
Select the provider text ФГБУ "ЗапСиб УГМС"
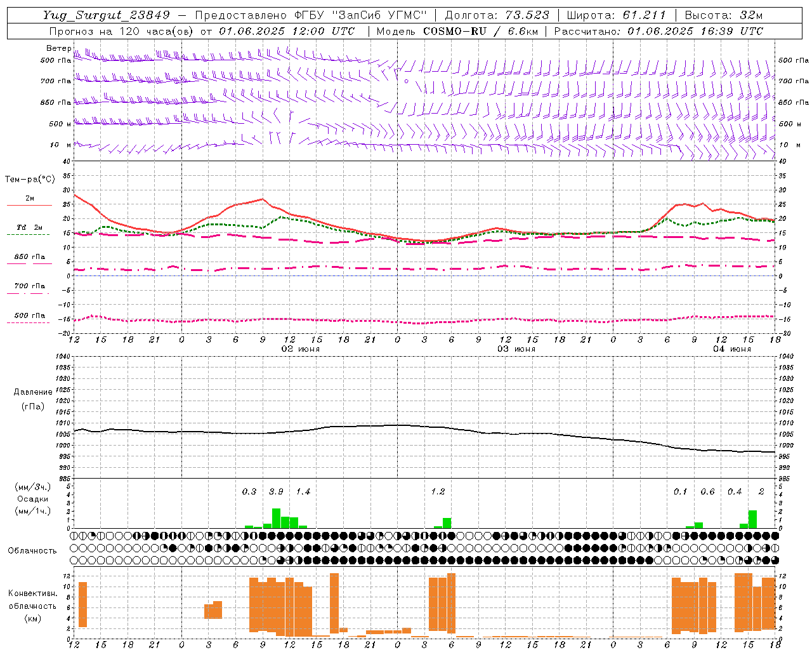click(361, 15)
